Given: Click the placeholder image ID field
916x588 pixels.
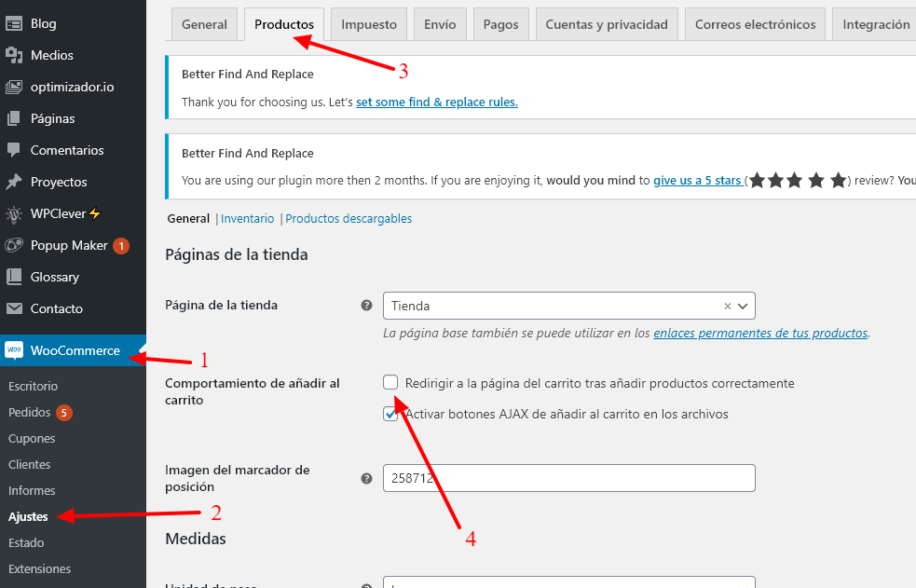Looking at the screenshot, I should (x=569, y=478).
